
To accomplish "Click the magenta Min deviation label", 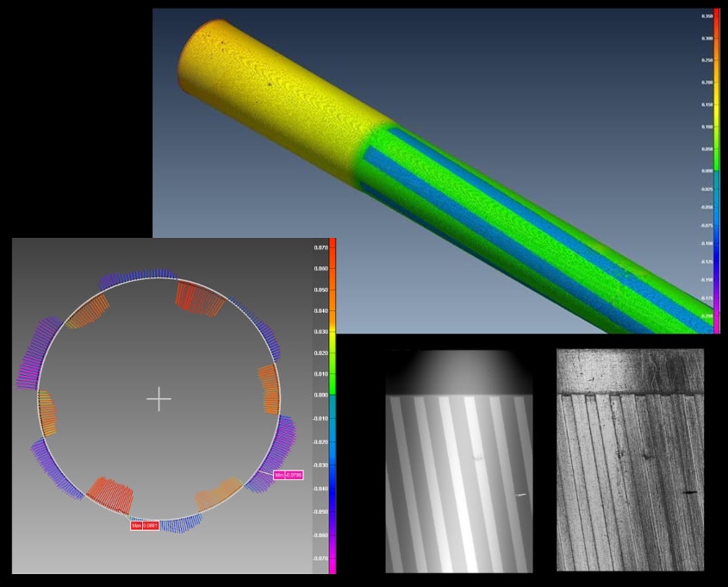I will [289, 475].
